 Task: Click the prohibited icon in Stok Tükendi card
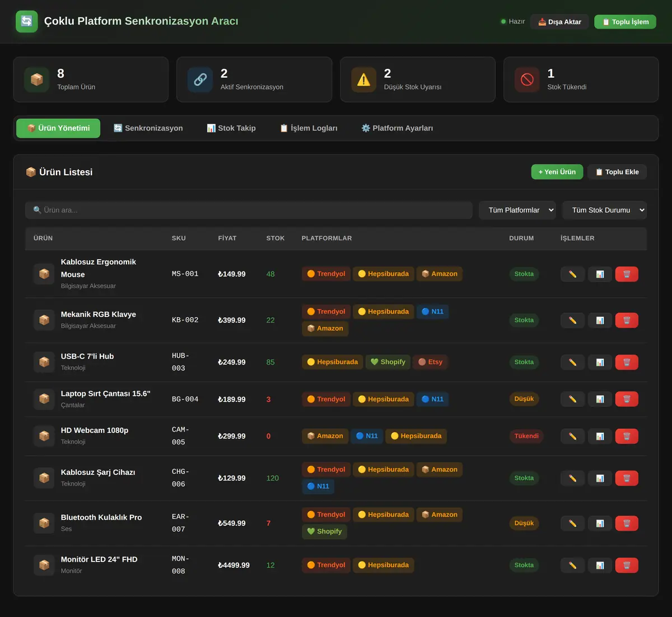tap(527, 80)
